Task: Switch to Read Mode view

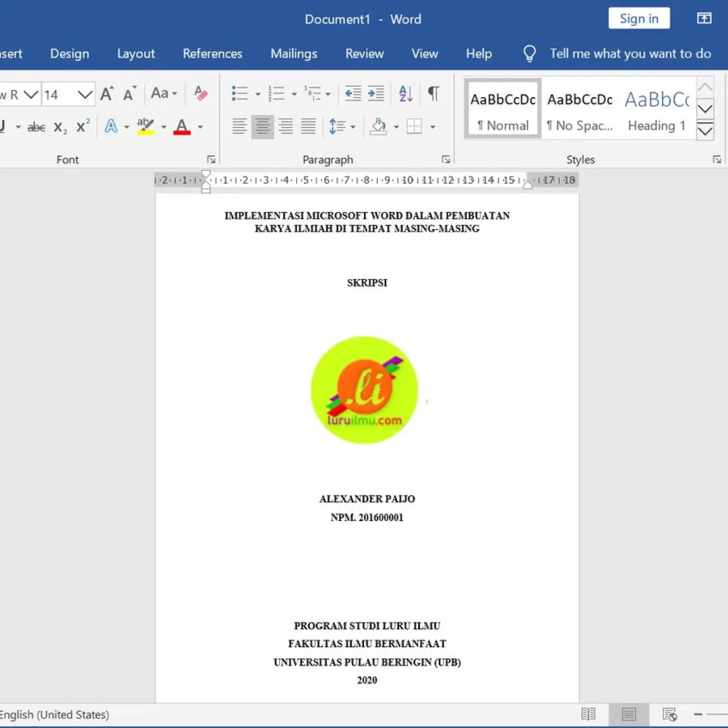Action: (588, 714)
